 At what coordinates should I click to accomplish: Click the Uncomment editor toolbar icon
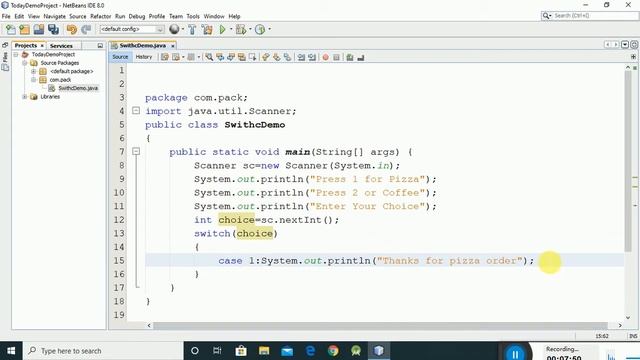coord(360,57)
